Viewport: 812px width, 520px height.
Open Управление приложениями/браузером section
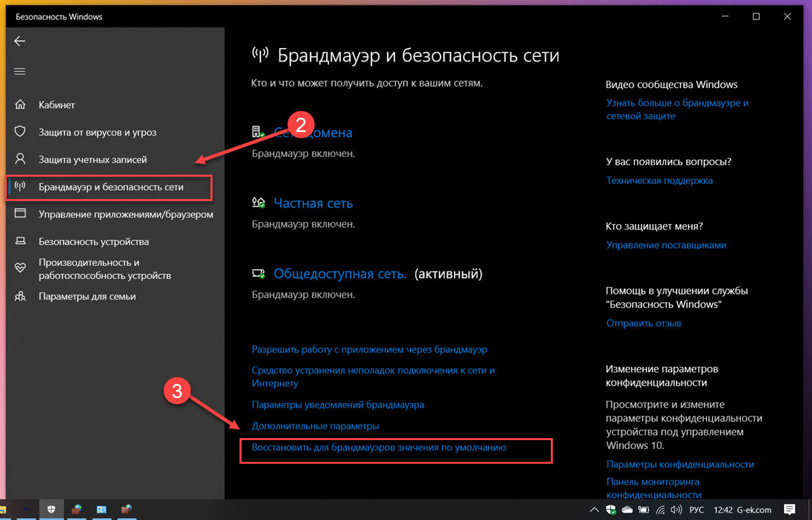click(x=126, y=214)
